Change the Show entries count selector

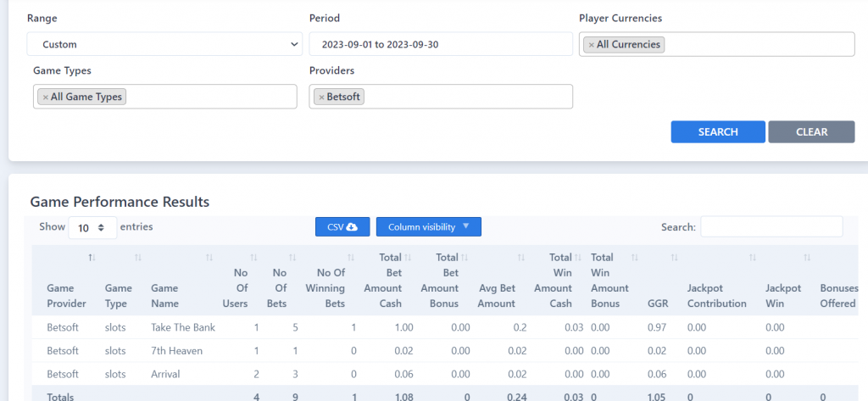(92, 228)
